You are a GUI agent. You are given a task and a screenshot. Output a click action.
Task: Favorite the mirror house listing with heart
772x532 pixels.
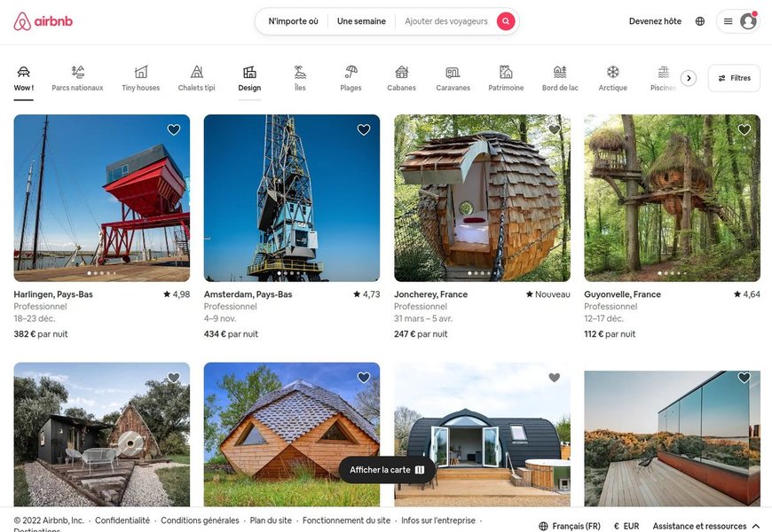pyautogui.click(x=744, y=378)
